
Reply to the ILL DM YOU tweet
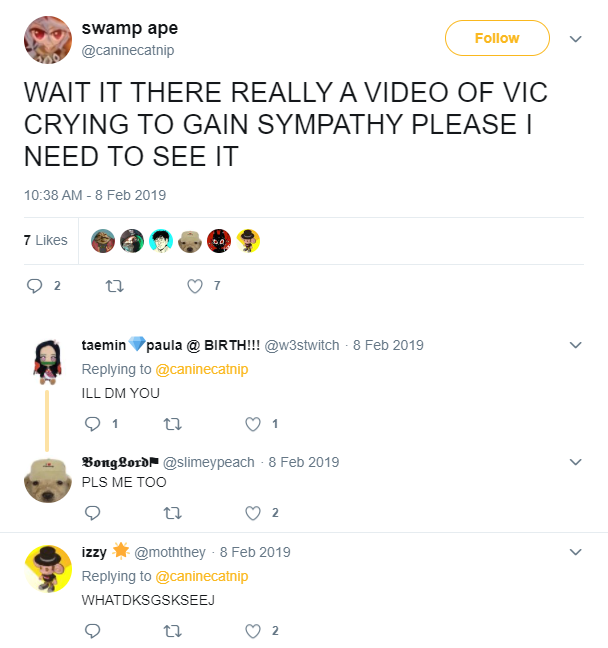click(93, 424)
